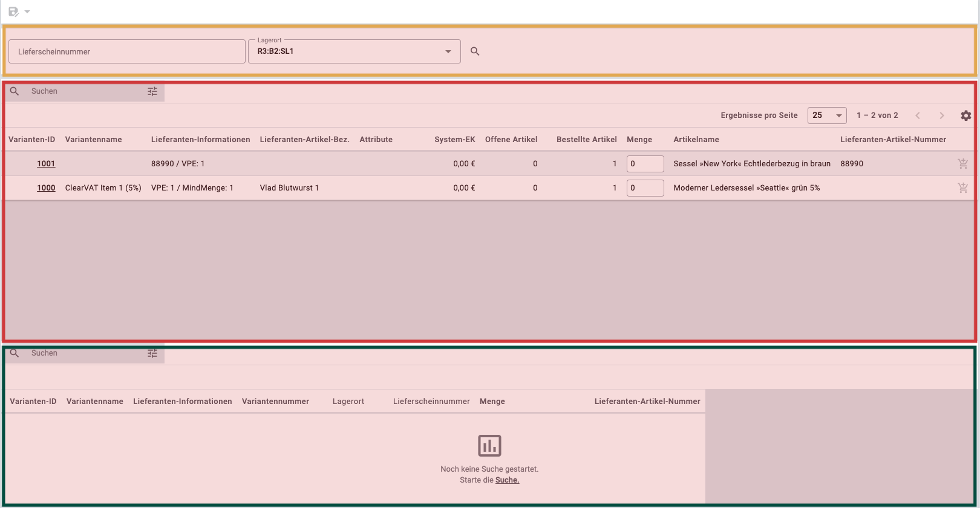Sort by the System-EK column header
This screenshot has width=980, height=508.
(x=454, y=140)
